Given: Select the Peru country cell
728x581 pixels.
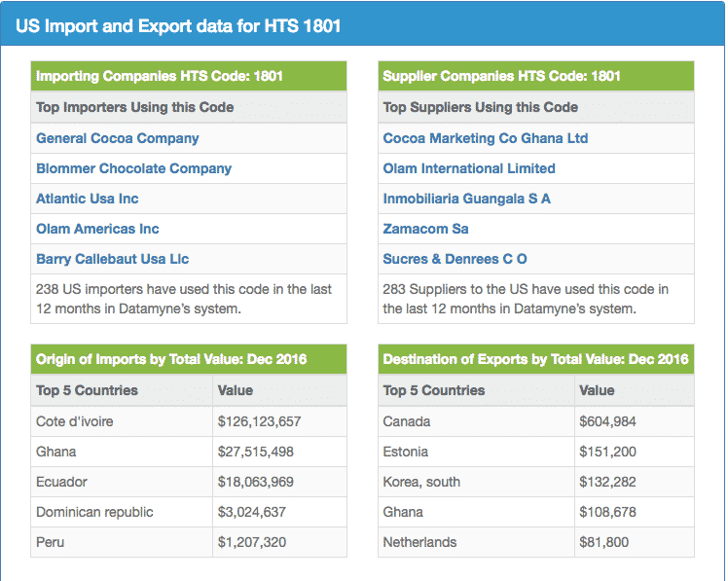Looking at the screenshot, I should coord(122,542).
